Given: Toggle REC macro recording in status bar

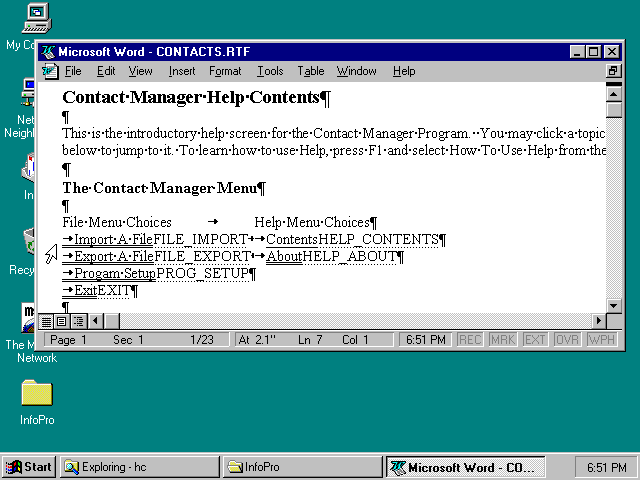Looking at the screenshot, I should coord(469,340).
